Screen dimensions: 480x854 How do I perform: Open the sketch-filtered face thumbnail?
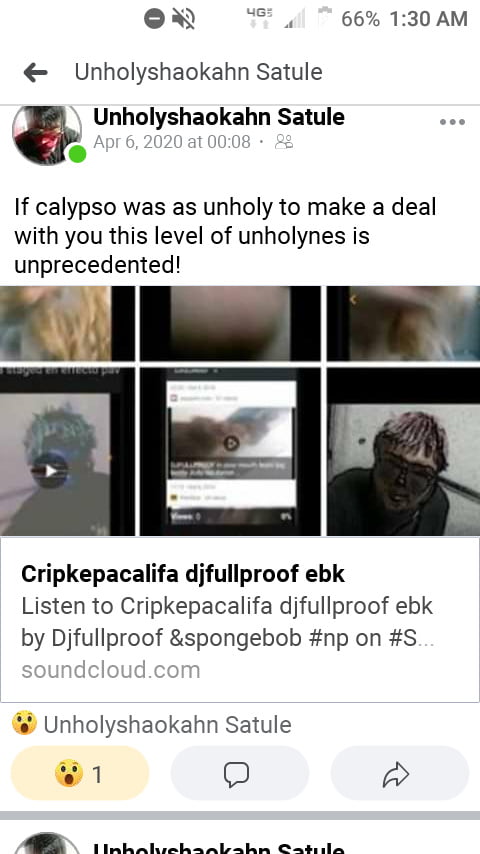403,452
